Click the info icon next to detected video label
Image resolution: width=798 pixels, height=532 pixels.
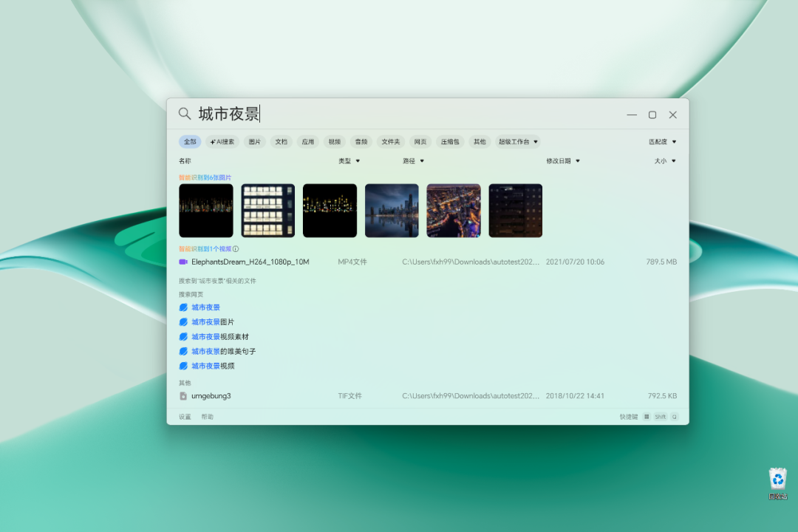pyautogui.click(x=236, y=249)
